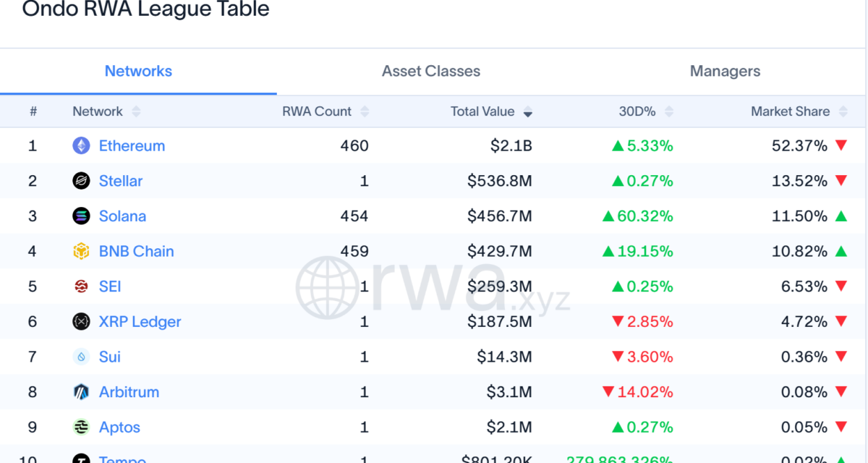Screen dimensions: 868x463
Task: Open the Arbitrum network link
Action: pyautogui.click(x=129, y=392)
